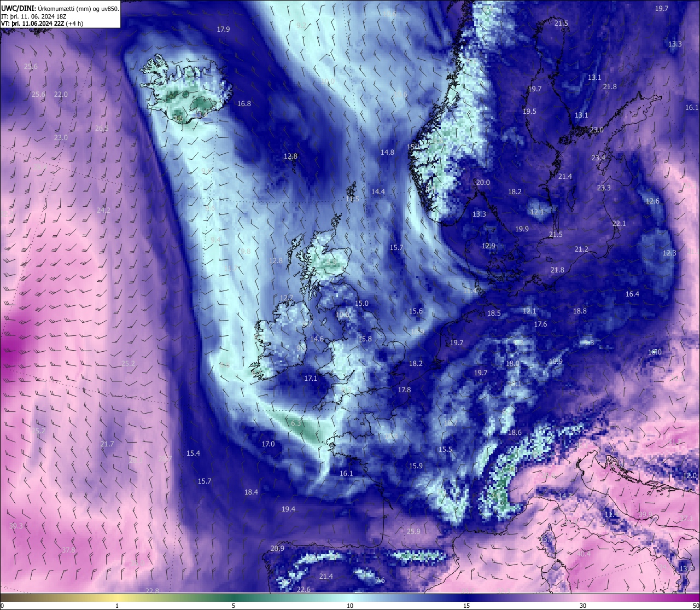Click the value 16.4 on the map
The width and height of the screenshot is (700, 610).
pyautogui.click(x=632, y=294)
